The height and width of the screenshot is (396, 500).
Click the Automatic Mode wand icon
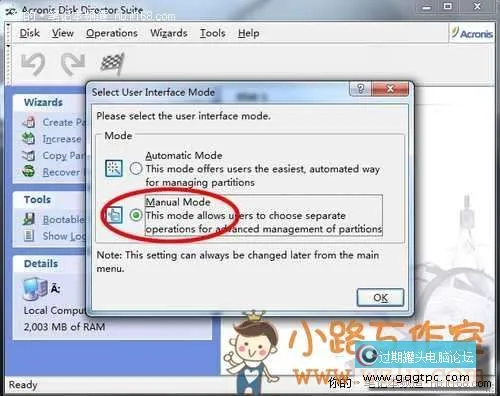tap(114, 168)
